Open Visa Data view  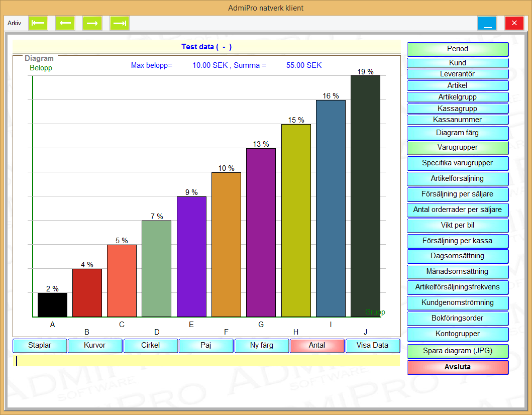(x=373, y=346)
